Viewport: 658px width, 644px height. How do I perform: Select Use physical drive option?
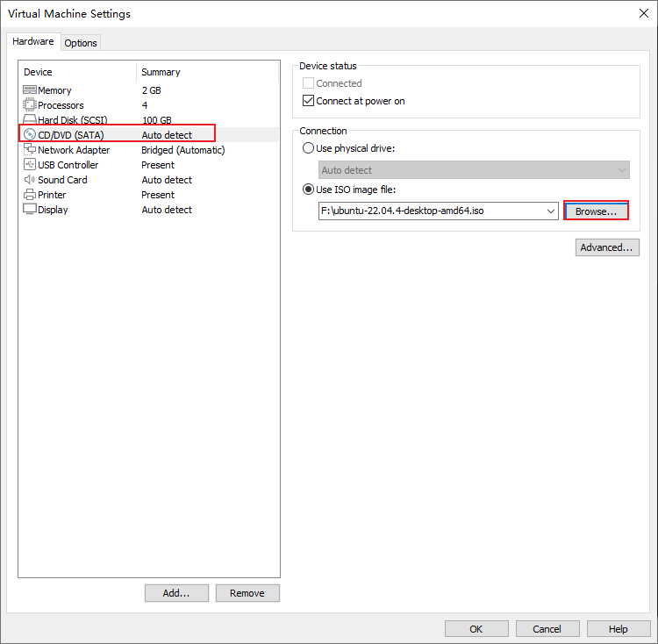coord(308,148)
